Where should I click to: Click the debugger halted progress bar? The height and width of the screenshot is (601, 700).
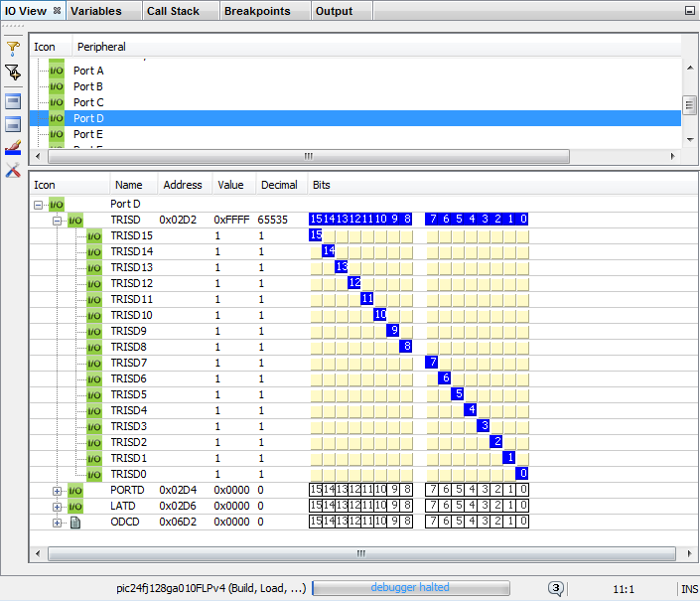[x=411, y=588]
